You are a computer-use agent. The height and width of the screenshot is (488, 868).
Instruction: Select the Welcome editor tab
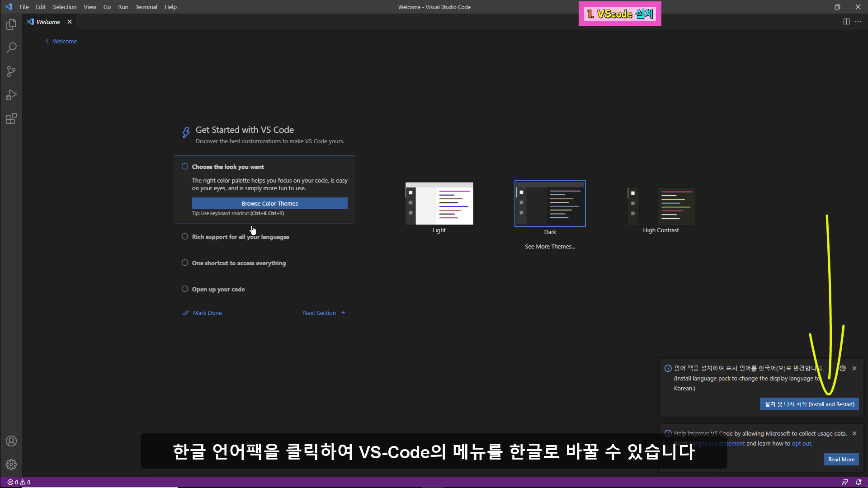[x=48, y=22]
